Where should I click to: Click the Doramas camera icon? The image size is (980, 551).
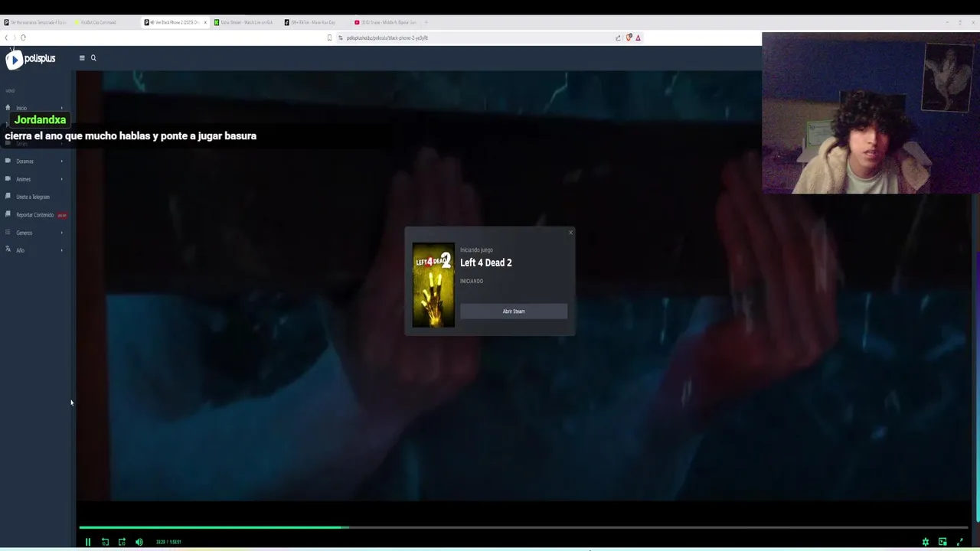8,161
